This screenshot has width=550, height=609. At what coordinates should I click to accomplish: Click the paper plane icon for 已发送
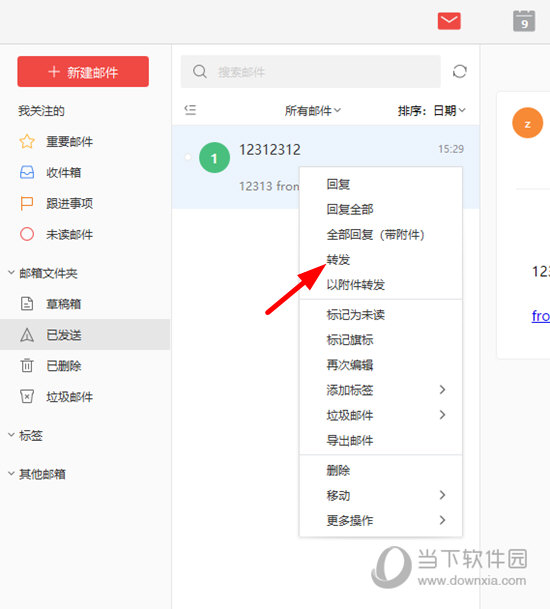(x=27, y=335)
